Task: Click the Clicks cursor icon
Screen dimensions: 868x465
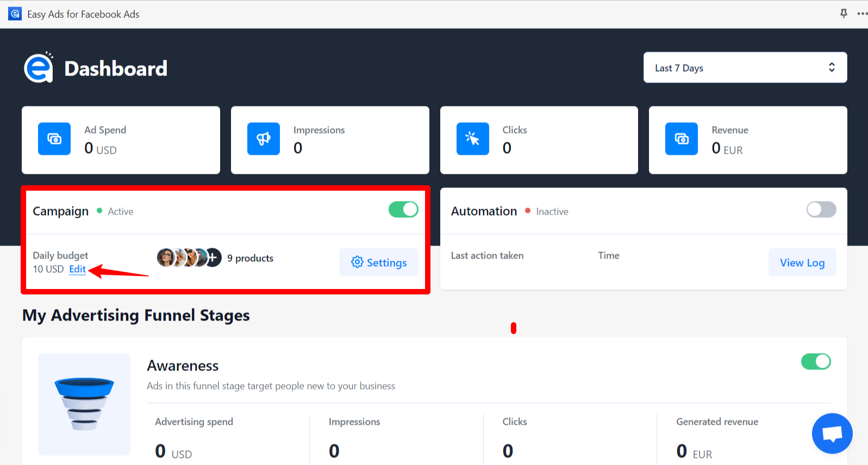Action: coord(472,139)
